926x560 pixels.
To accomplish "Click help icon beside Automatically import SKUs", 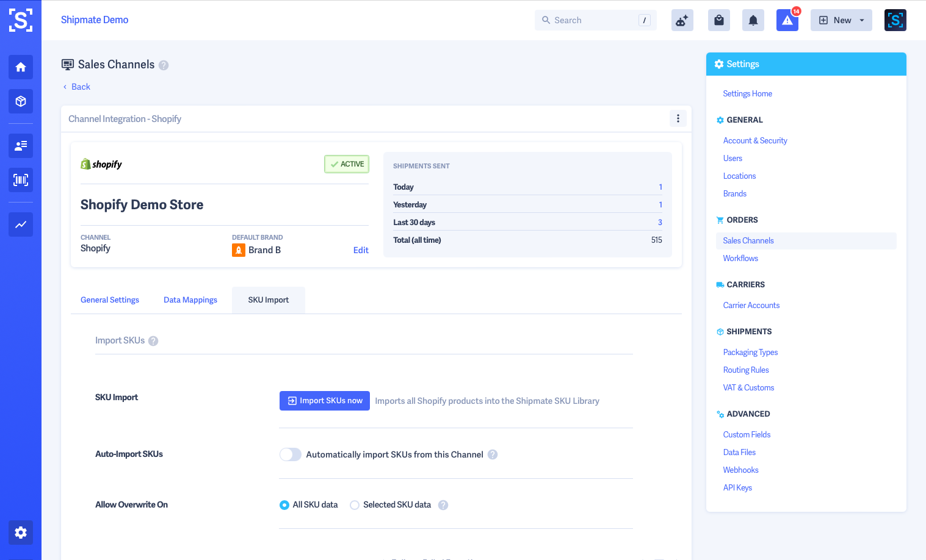I will 493,454.
